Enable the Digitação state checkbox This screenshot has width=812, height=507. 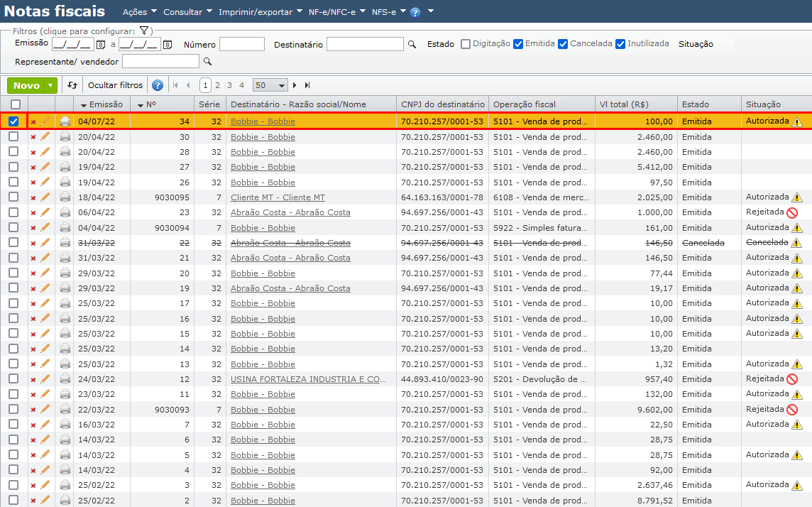466,44
